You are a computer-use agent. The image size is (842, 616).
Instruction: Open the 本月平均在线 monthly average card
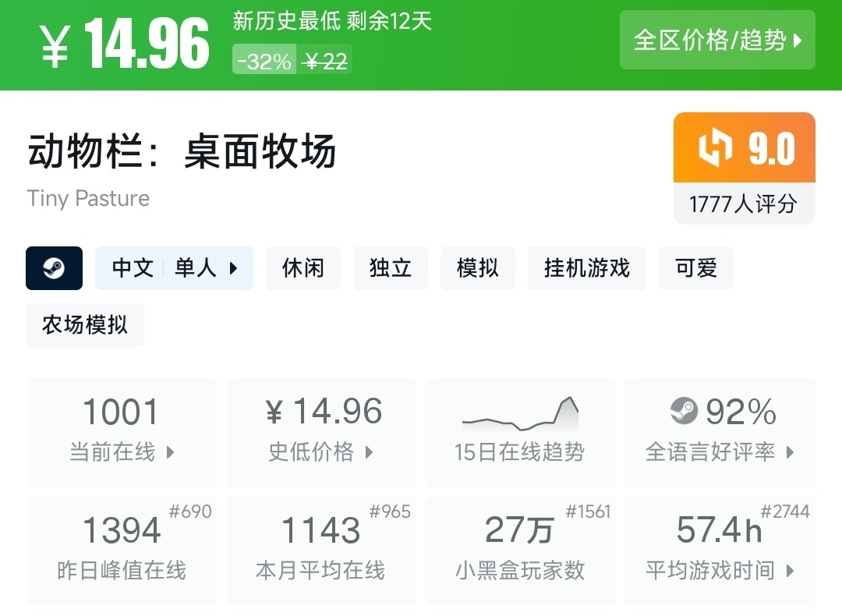click(320, 551)
